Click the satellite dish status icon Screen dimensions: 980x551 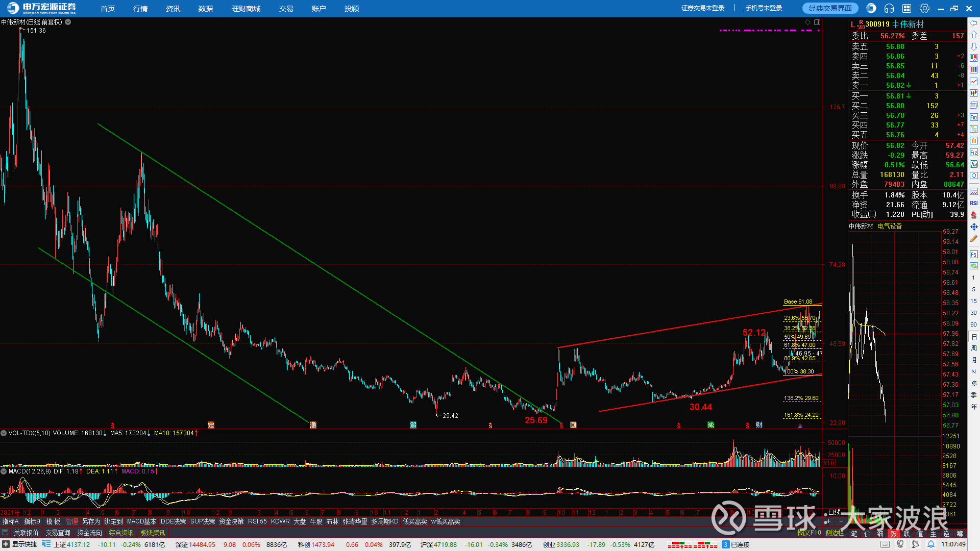pos(916,544)
